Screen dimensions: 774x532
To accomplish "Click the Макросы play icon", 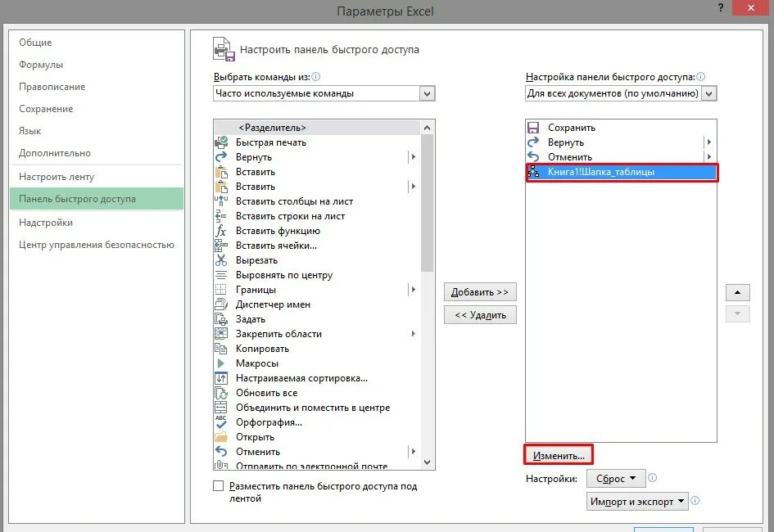I will 221,363.
